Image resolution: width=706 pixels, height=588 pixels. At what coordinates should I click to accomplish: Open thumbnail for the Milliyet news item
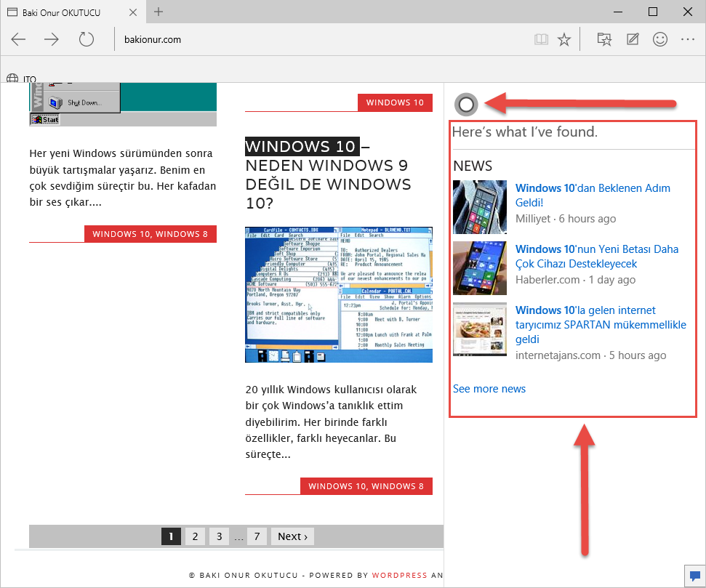pos(480,207)
